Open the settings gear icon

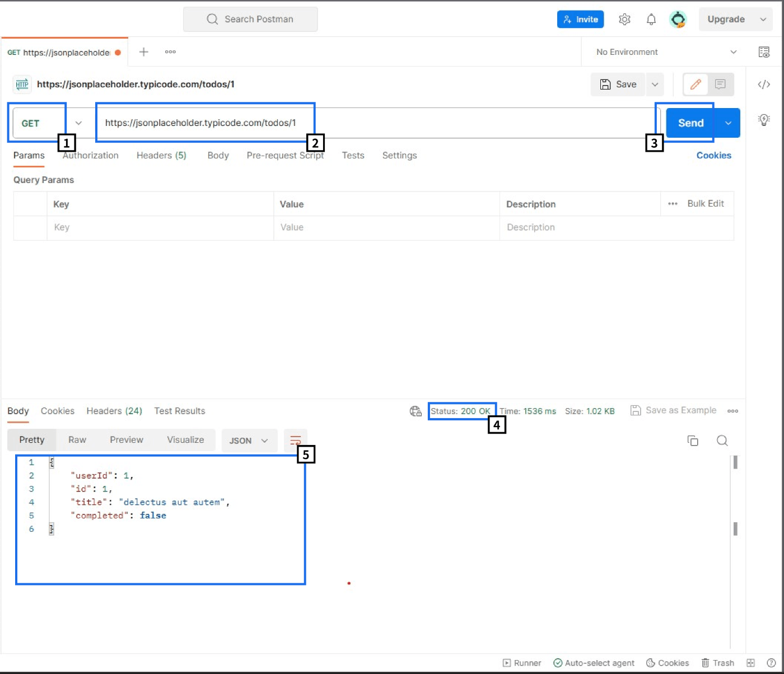click(x=624, y=20)
